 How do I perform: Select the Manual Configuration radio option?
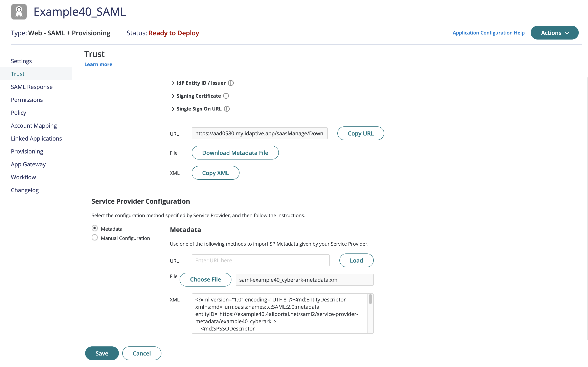coord(94,238)
